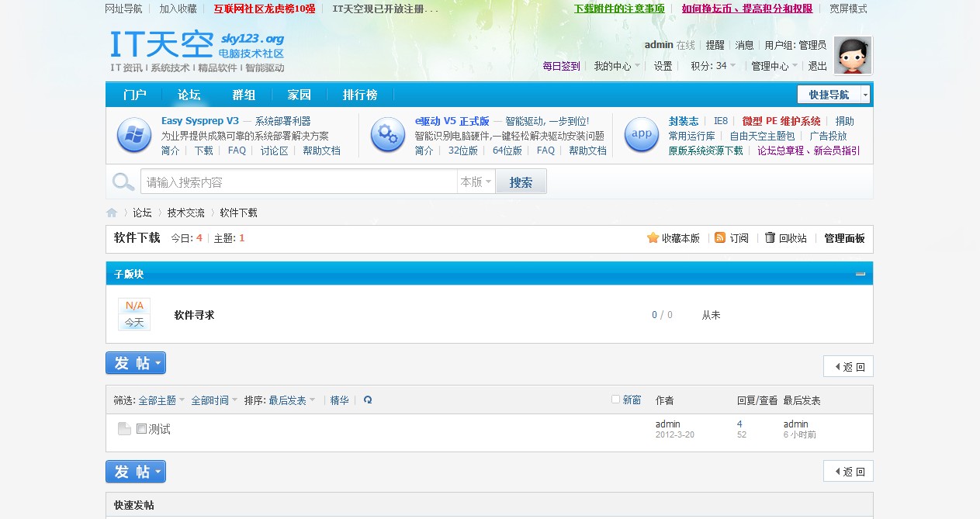This screenshot has width=980, height=519.
Task: Open the 微型 PE 维护系统 link
Action: tap(781, 121)
